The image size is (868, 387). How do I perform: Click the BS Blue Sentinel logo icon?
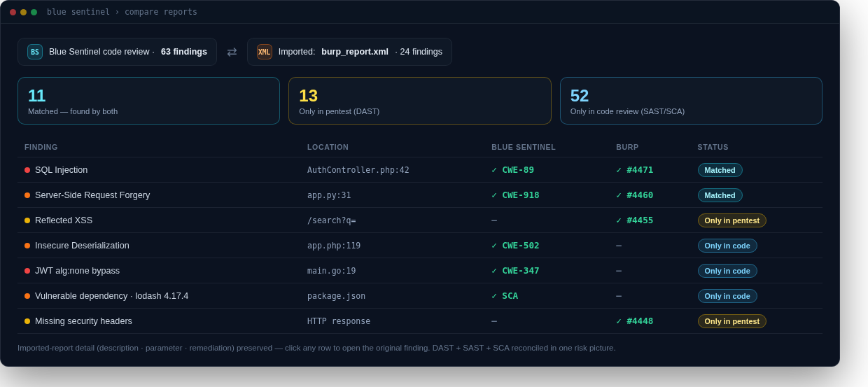35,52
